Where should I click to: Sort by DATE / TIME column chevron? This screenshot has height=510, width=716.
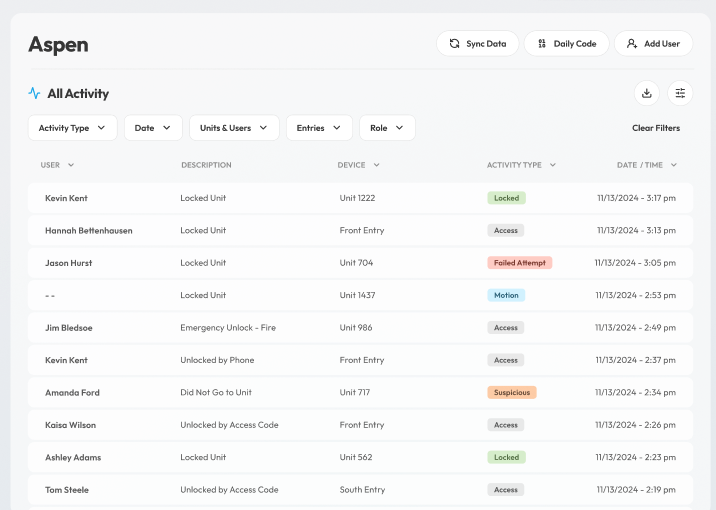(674, 165)
